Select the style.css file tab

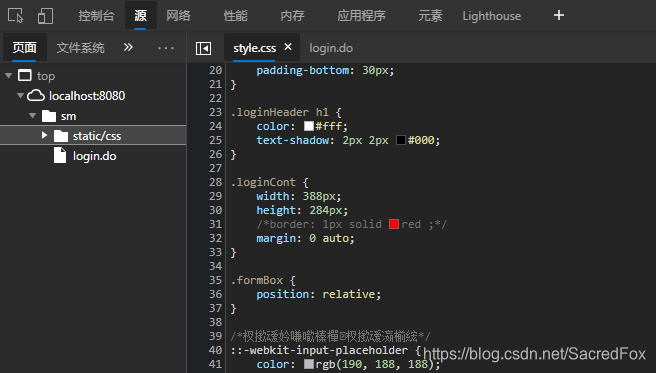click(254, 48)
